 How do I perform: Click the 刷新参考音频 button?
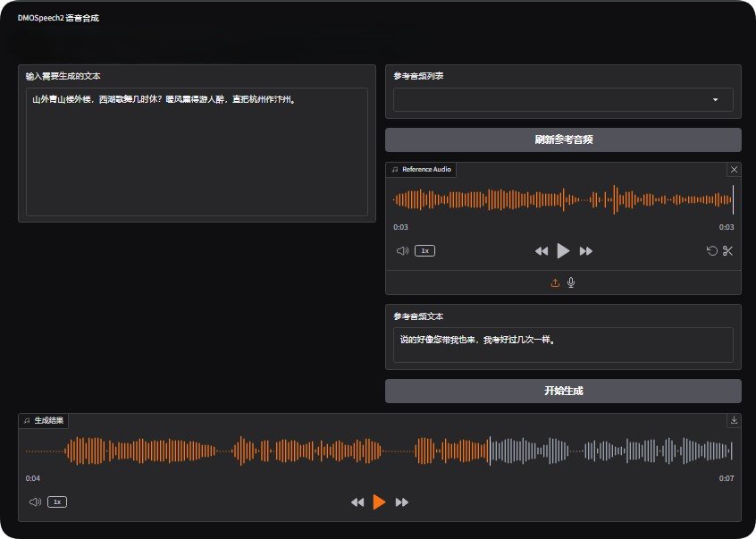tap(563, 139)
